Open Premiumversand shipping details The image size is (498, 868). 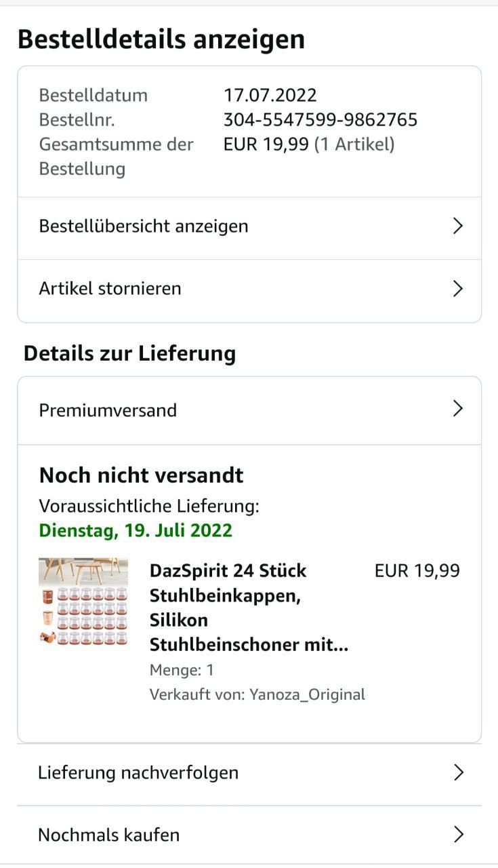[108, 410]
